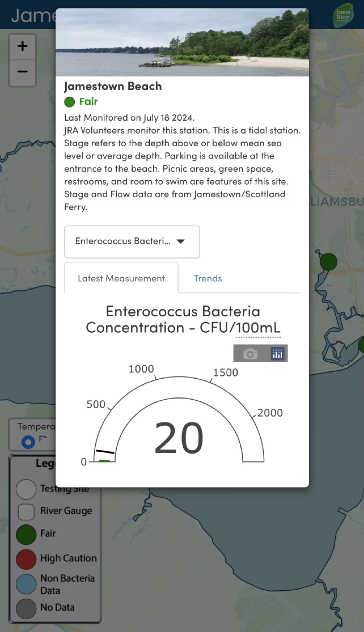
Task: Click the High Caution red legend swatch
Action: point(26,559)
